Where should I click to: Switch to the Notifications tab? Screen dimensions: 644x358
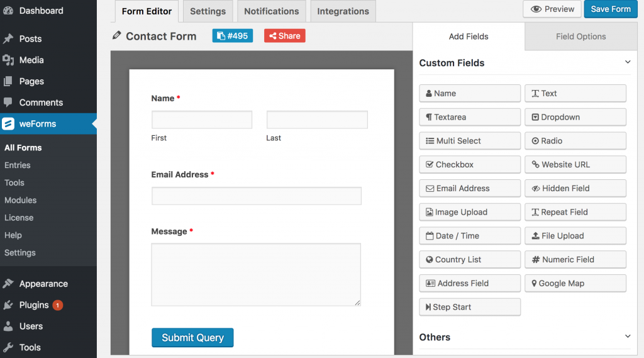tap(272, 11)
